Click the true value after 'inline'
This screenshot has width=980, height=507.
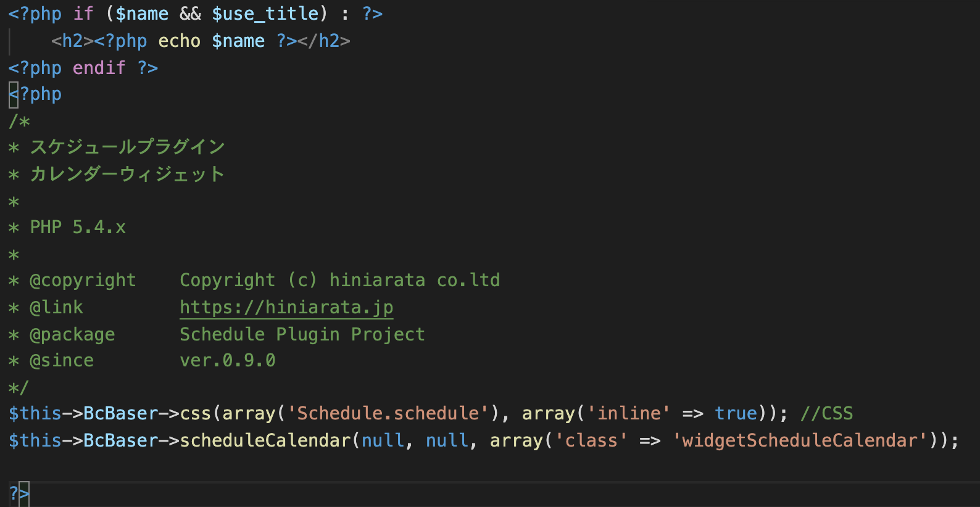click(736, 413)
